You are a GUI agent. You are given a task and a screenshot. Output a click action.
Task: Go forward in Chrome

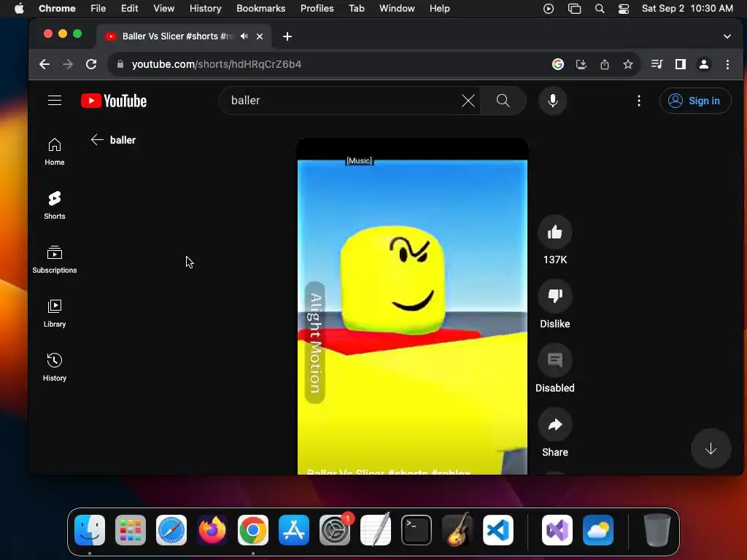68,64
